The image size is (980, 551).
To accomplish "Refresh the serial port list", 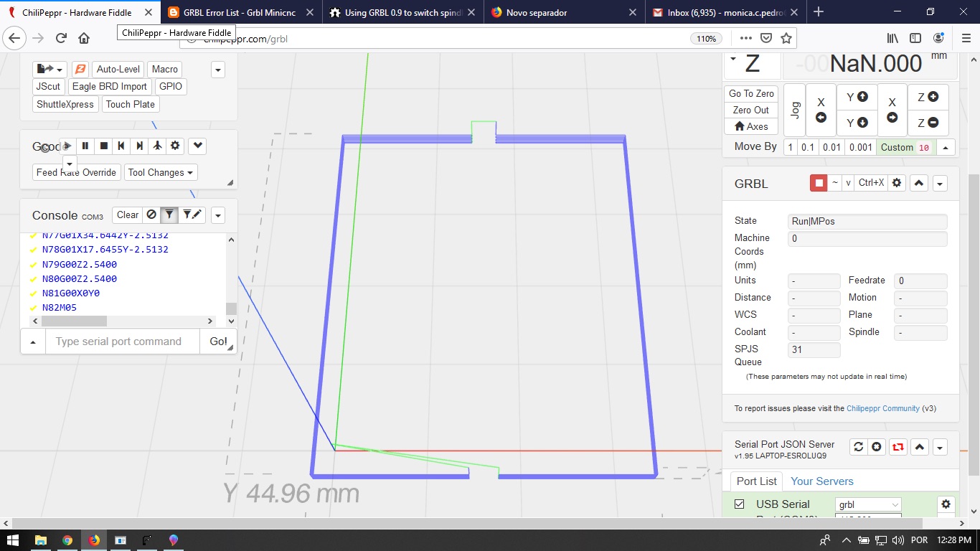I will pos(858,447).
